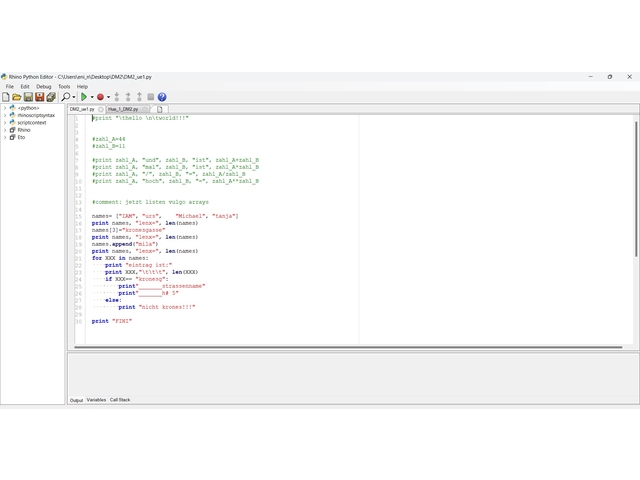This screenshot has height=480, width=640.
Task: Open the Help menu
Action: click(82, 87)
